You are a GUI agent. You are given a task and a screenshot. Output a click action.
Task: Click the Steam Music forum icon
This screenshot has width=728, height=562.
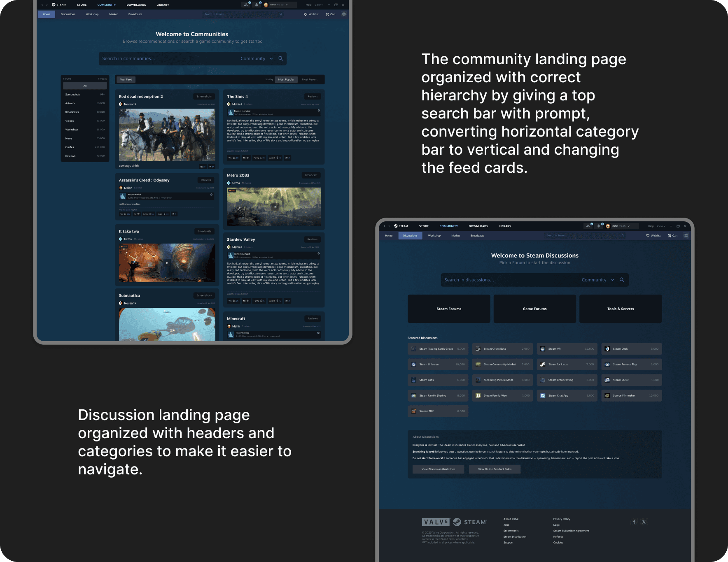607,380
